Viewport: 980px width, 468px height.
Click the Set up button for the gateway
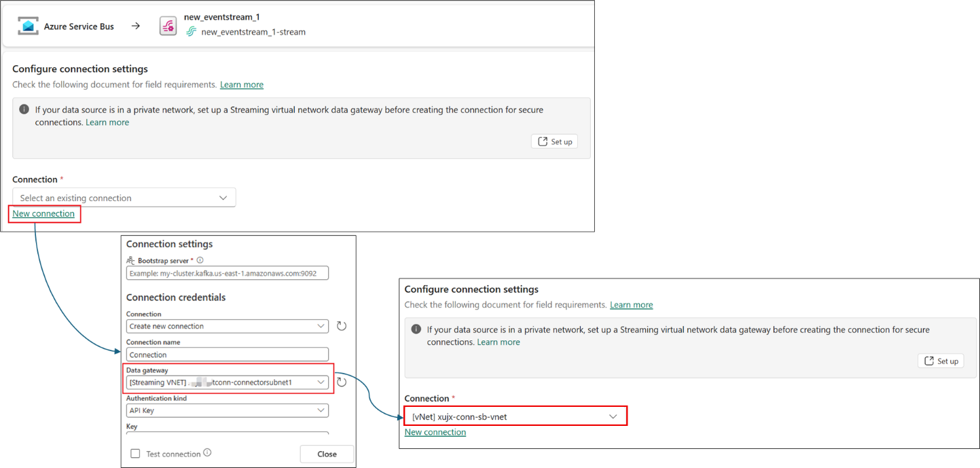click(x=554, y=141)
